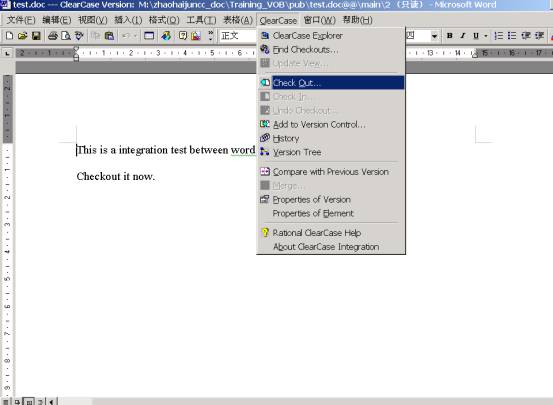Expand the toolbar more-buttons chevron
The image size is (553, 405).
(211, 36)
